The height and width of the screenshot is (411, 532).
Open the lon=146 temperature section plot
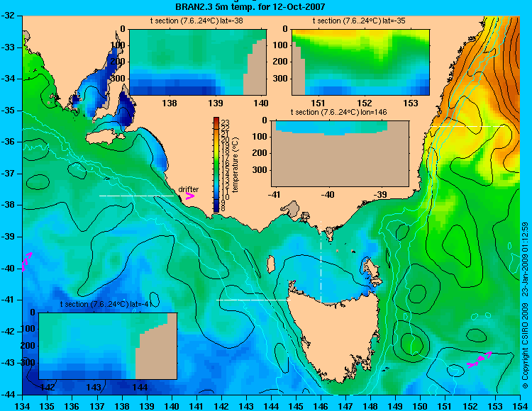point(340,153)
